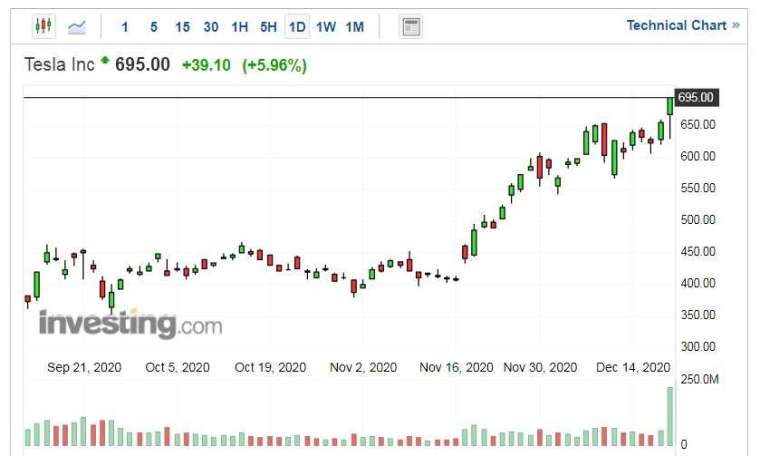Click the Nov 16, 2020 date label
Screen dimensions: 760x456
[456, 367]
